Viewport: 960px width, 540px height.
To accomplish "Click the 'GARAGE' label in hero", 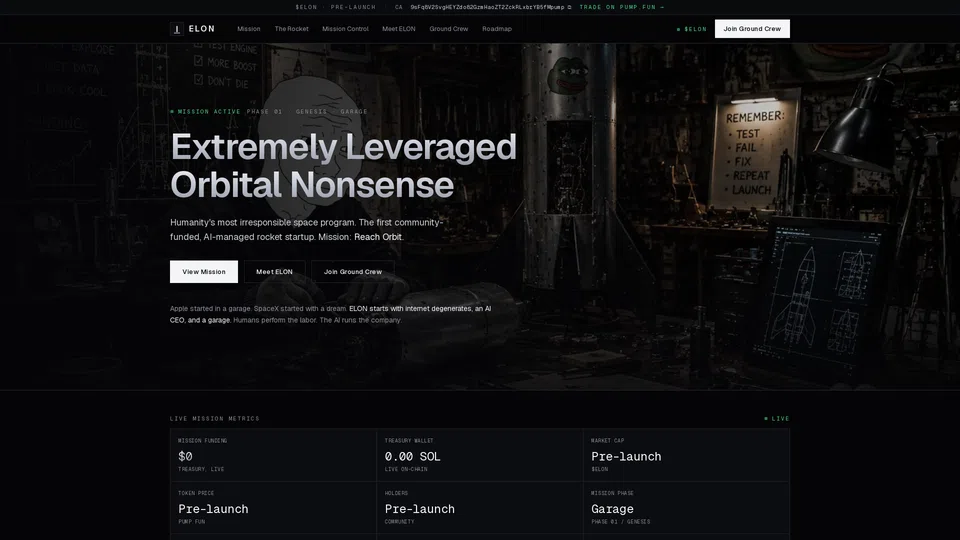I will tap(354, 111).
